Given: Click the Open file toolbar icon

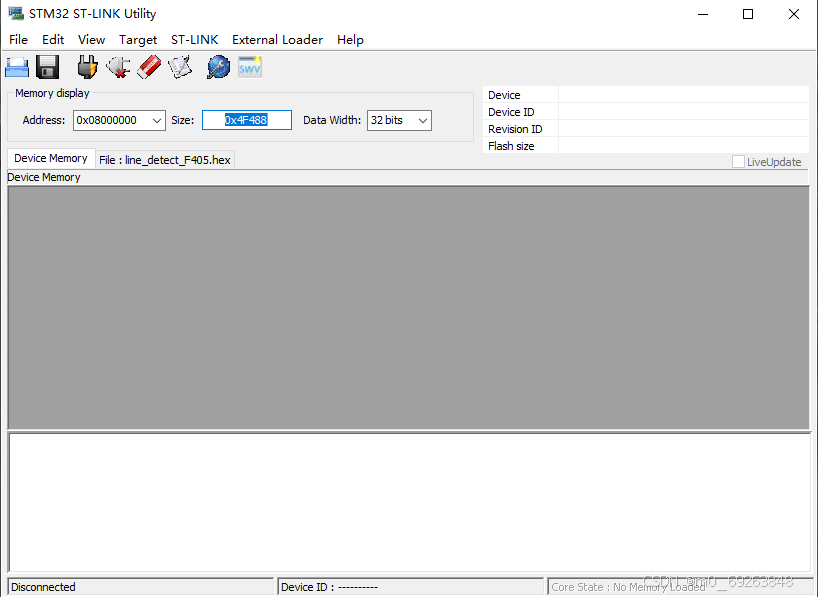Looking at the screenshot, I should pos(17,67).
